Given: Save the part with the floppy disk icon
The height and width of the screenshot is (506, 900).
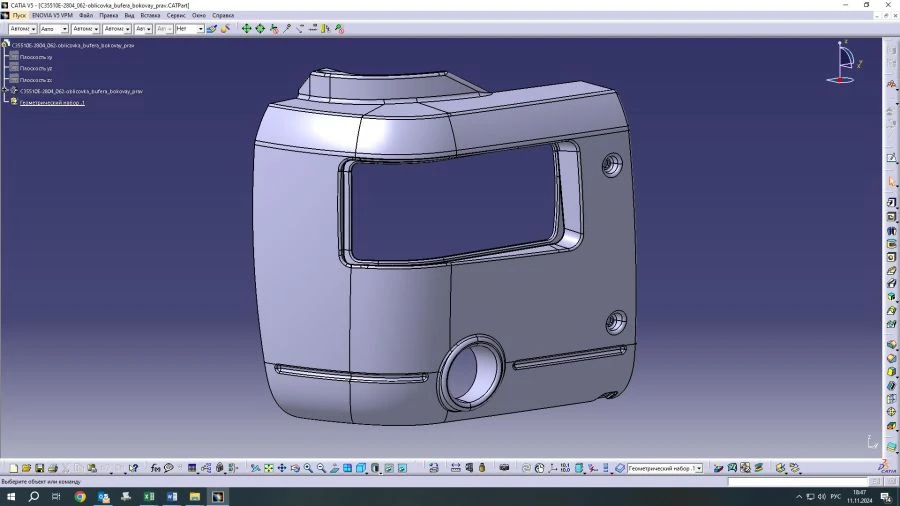Looking at the screenshot, I should [39, 468].
